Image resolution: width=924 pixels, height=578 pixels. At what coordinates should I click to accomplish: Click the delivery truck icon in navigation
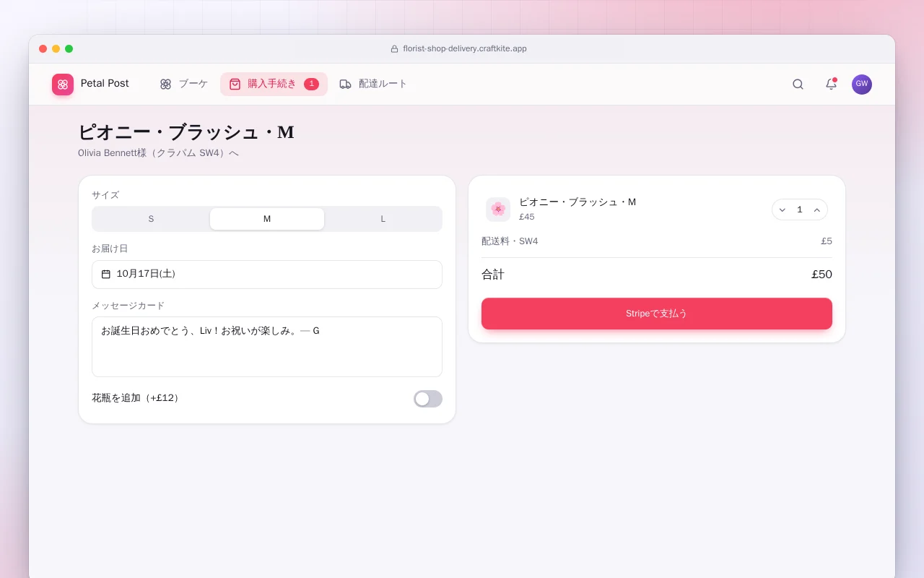coord(346,84)
